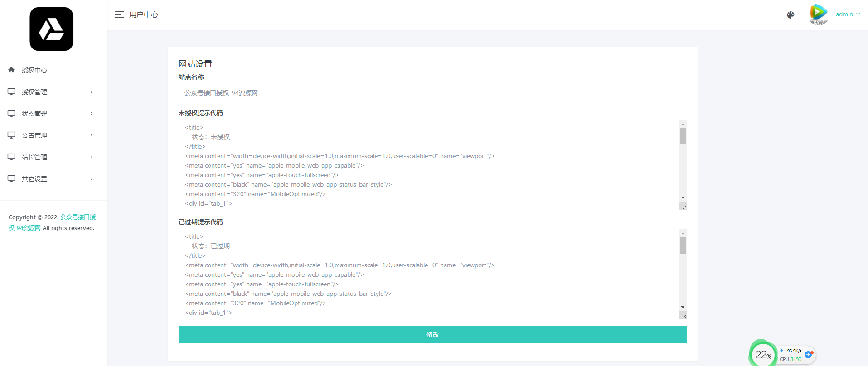Focus the 站点名称 input field

[432, 92]
